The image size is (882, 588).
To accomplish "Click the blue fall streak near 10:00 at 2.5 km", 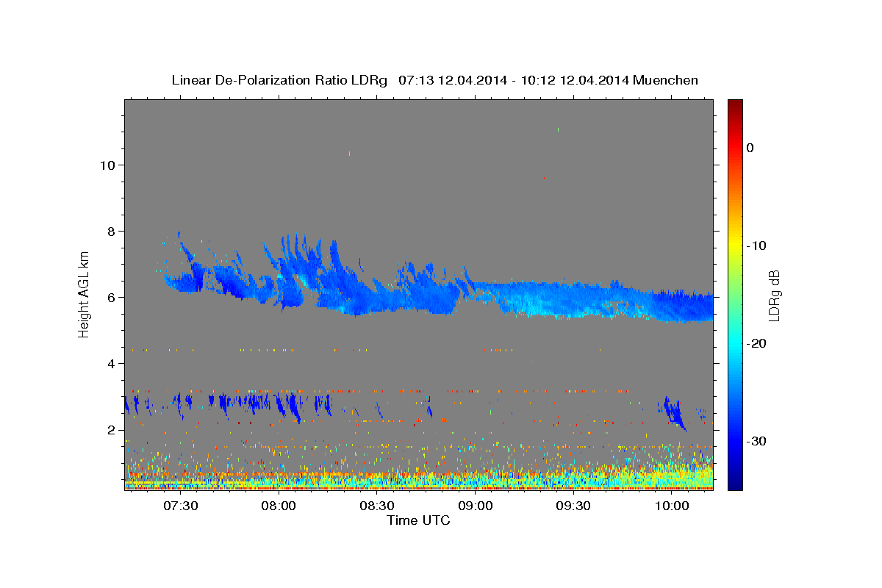I will tap(674, 413).
